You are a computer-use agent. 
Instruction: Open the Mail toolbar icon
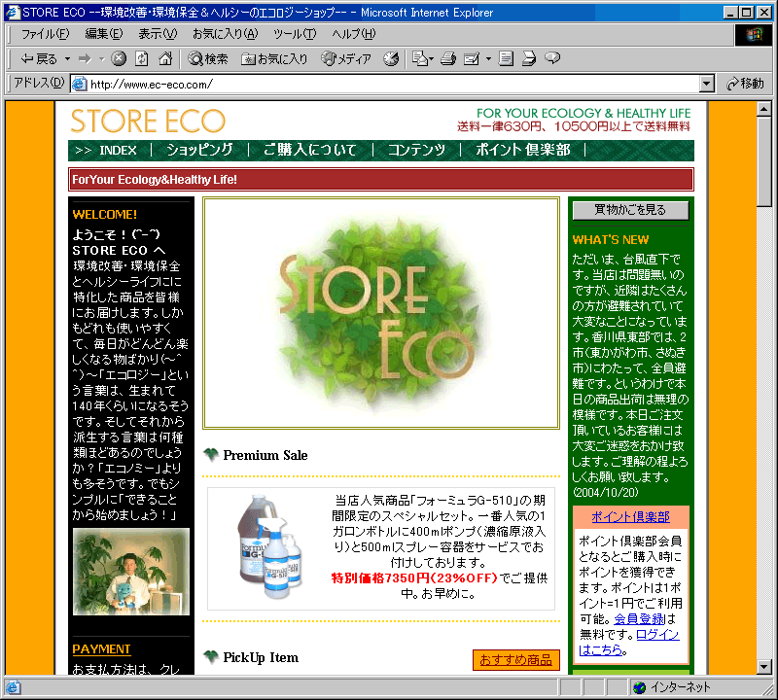click(420, 59)
